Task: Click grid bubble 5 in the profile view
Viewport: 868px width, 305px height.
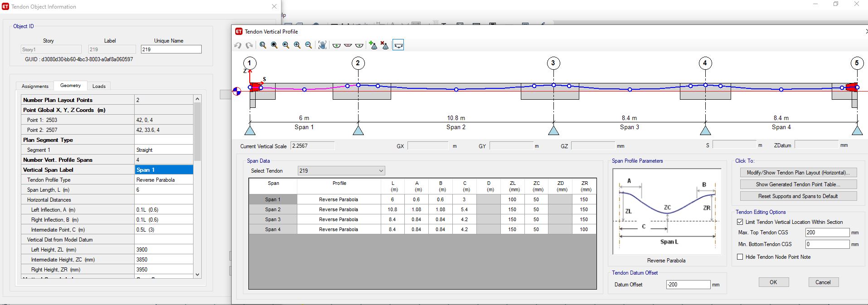Action: point(857,63)
